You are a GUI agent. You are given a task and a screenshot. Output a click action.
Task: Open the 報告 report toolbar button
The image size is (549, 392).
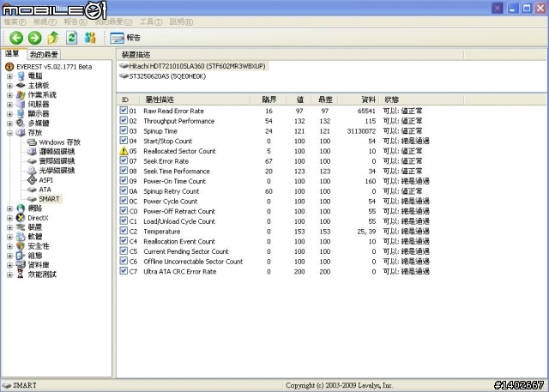pos(125,38)
